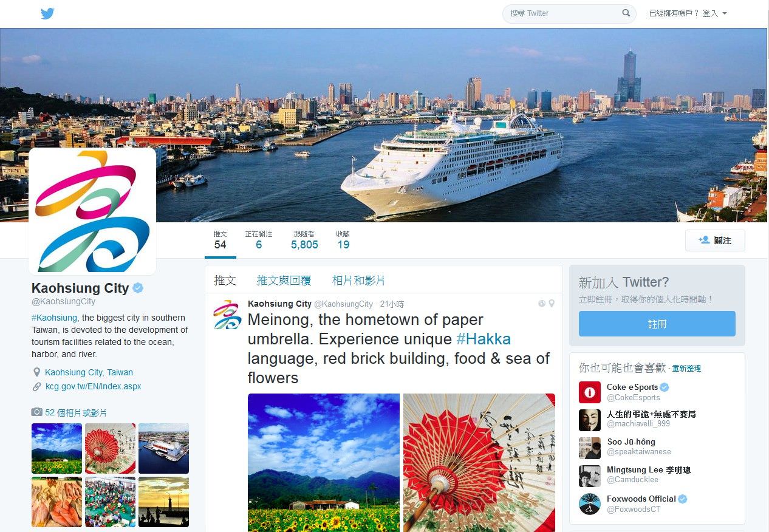The width and height of the screenshot is (769, 532).
Task: Click the Coke eSports avatar icon
Action: (x=589, y=392)
